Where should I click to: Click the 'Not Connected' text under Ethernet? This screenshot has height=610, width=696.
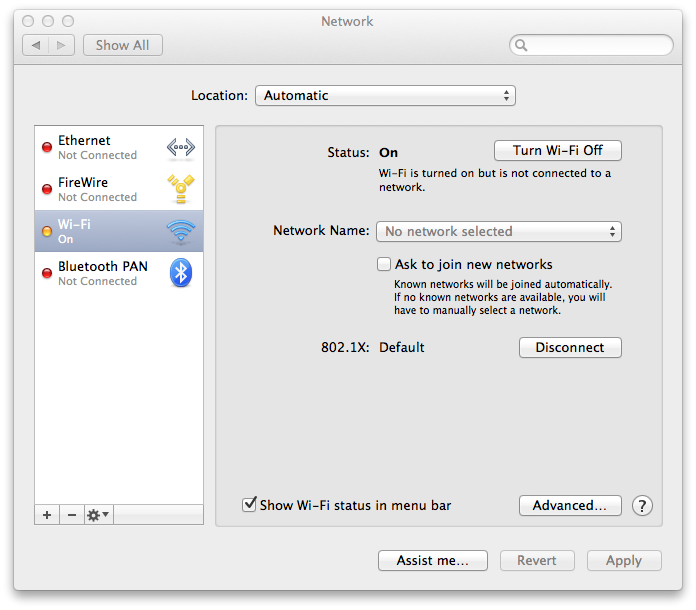97,155
